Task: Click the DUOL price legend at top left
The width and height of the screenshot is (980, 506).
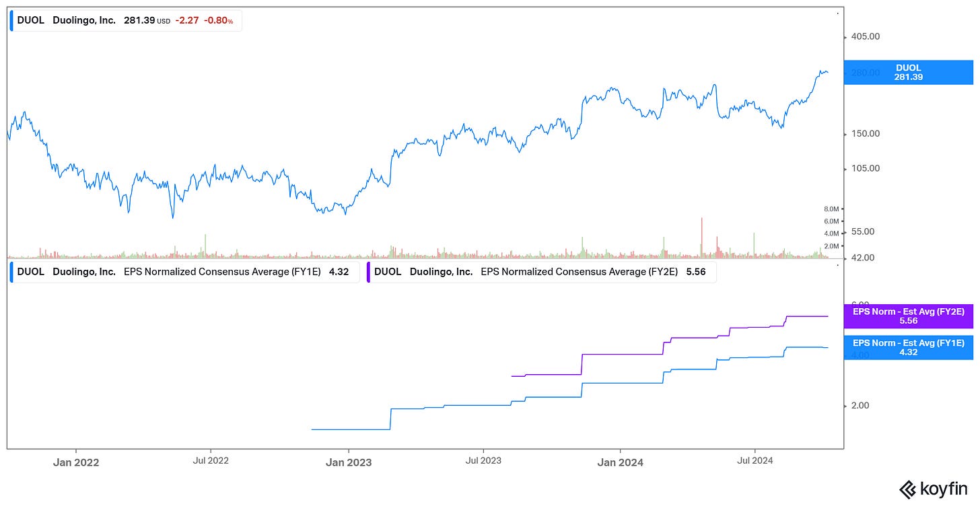Action: (125, 20)
